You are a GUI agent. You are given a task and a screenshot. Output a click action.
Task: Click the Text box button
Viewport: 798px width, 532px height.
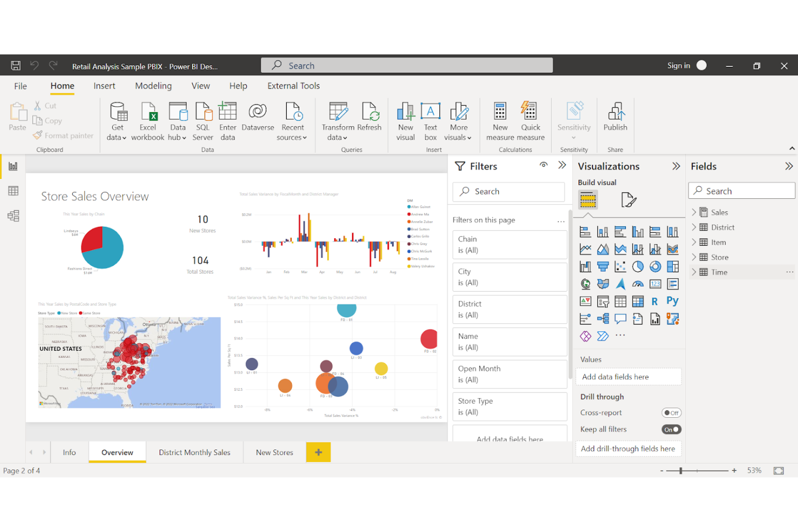point(430,122)
